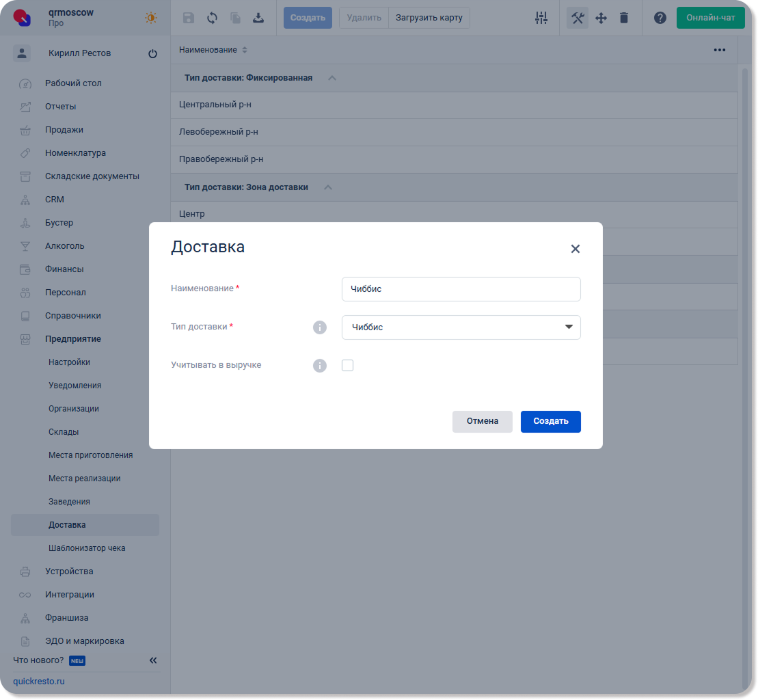Click the Наименование text field
The image size is (758, 700).
[x=461, y=289]
